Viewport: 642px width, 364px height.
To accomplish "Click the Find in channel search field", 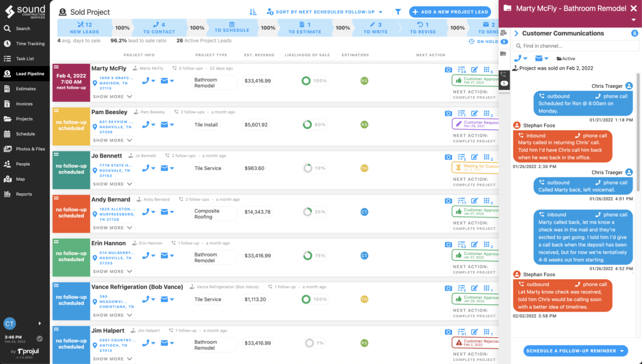I will [x=575, y=45].
